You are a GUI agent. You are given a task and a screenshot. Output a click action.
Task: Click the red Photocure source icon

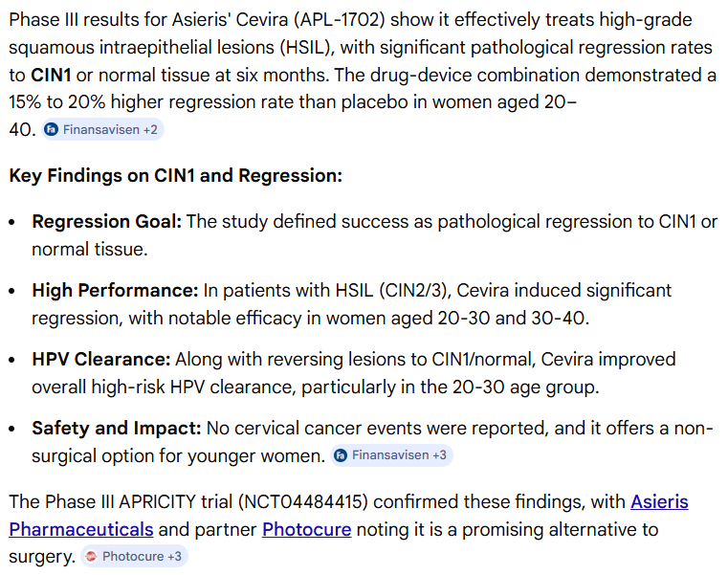(91, 556)
